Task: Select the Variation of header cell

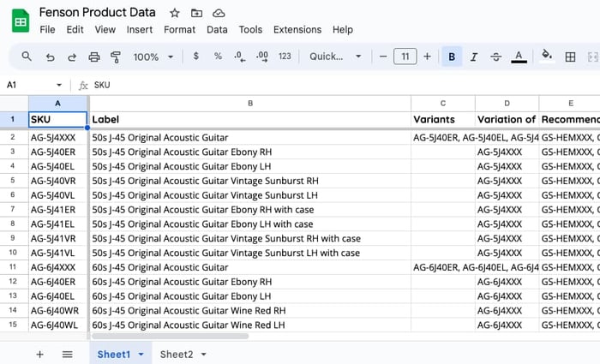Action: tap(507, 120)
